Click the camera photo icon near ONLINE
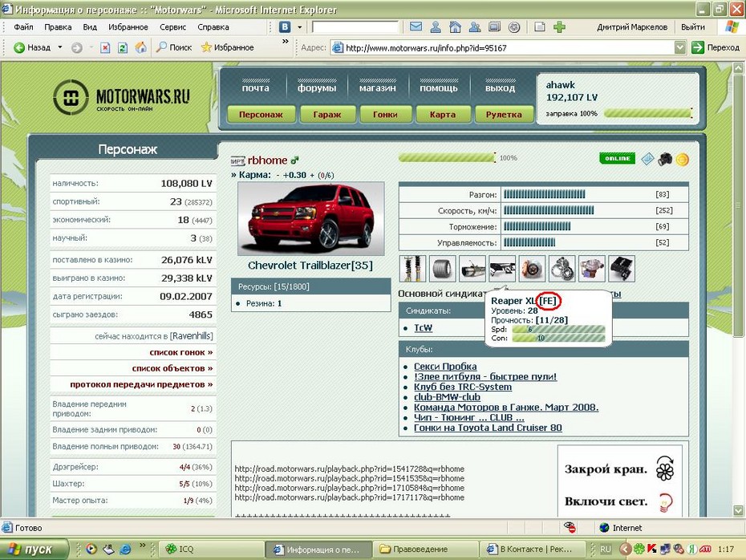The width and height of the screenshot is (746, 560). [665, 159]
